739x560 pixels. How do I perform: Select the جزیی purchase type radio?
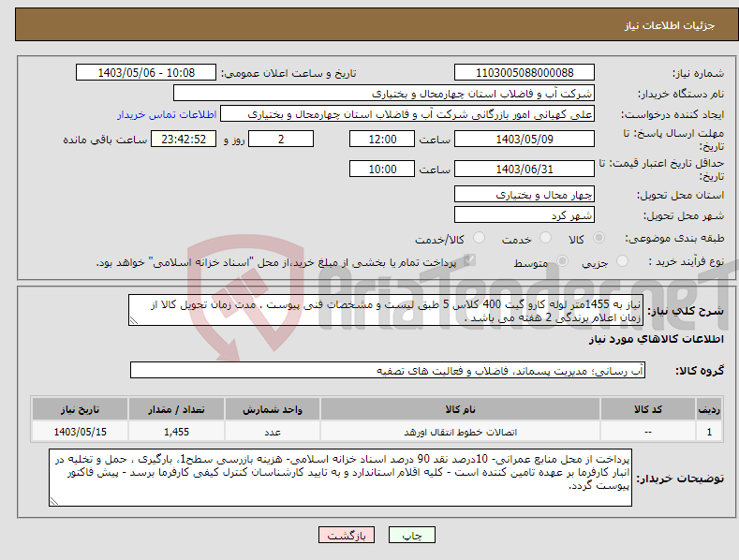[x=622, y=261]
